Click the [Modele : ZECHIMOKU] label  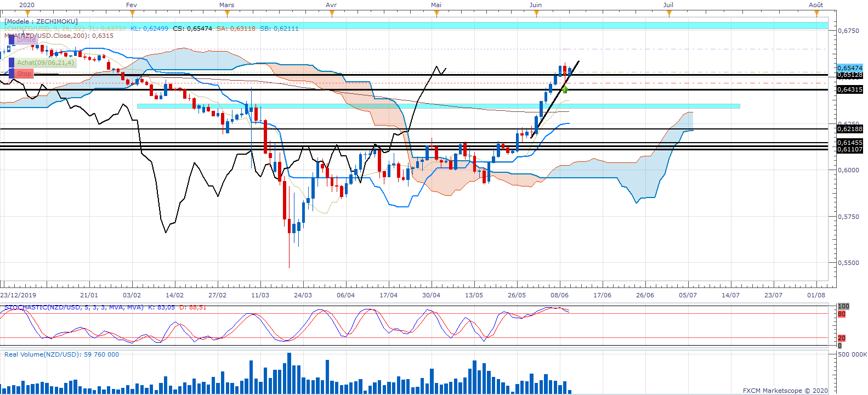pos(41,21)
